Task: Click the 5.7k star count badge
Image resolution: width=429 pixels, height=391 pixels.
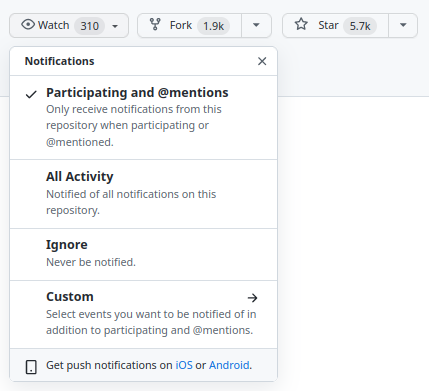Action: [x=360, y=26]
